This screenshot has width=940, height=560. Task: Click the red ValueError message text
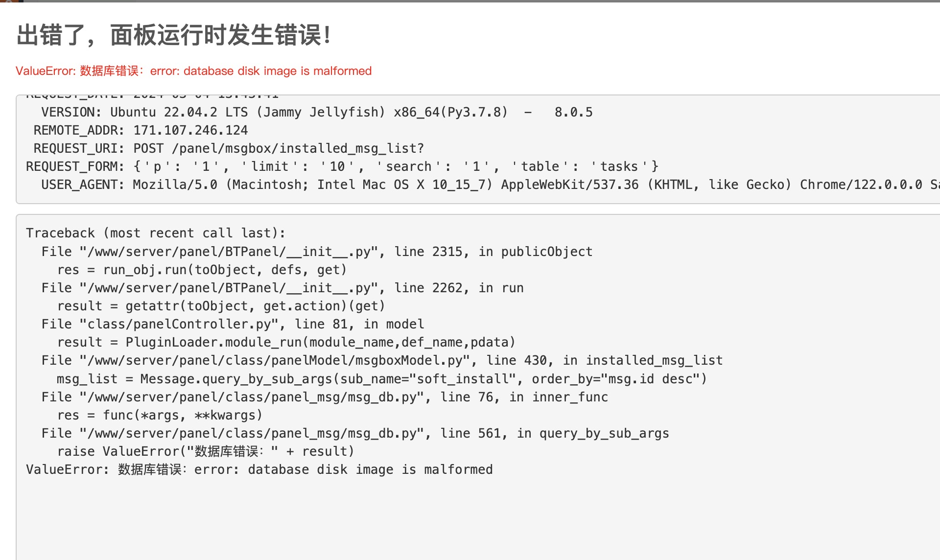[194, 71]
